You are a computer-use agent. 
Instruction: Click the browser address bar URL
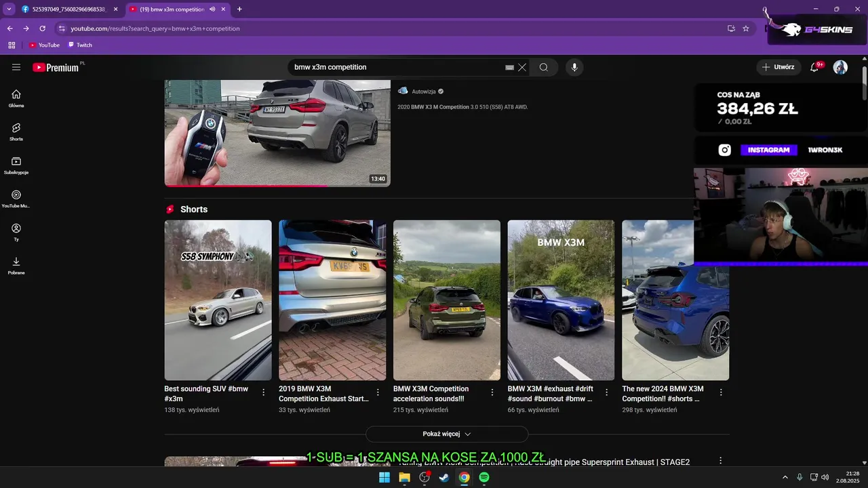pyautogui.click(x=155, y=28)
